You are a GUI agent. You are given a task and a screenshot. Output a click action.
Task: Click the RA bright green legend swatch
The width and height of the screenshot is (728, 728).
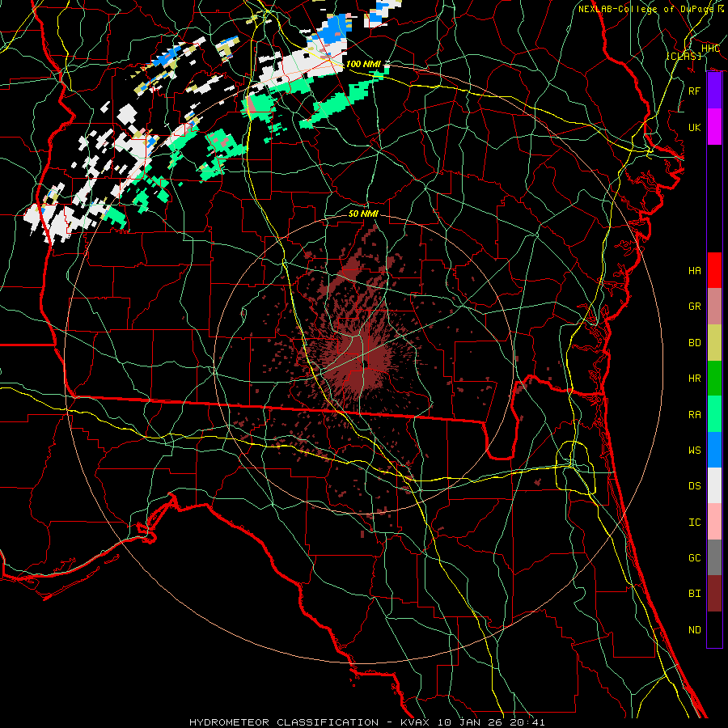click(x=714, y=414)
